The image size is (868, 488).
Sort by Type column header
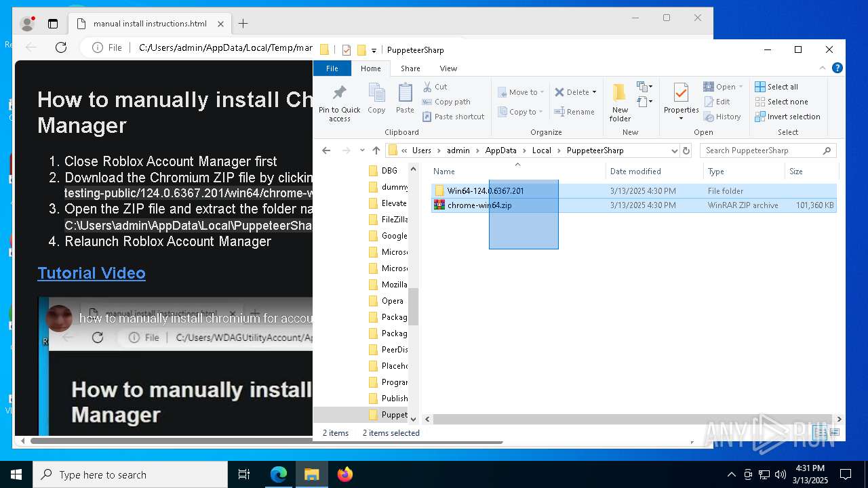point(744,171)
